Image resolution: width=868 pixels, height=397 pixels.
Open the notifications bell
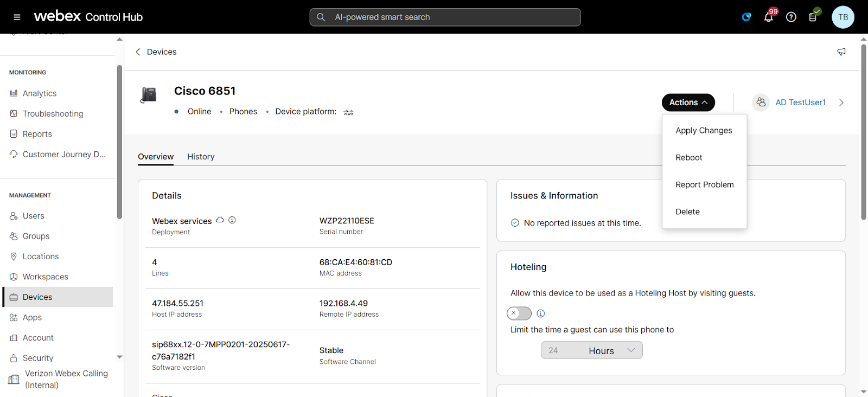(769, 17)
